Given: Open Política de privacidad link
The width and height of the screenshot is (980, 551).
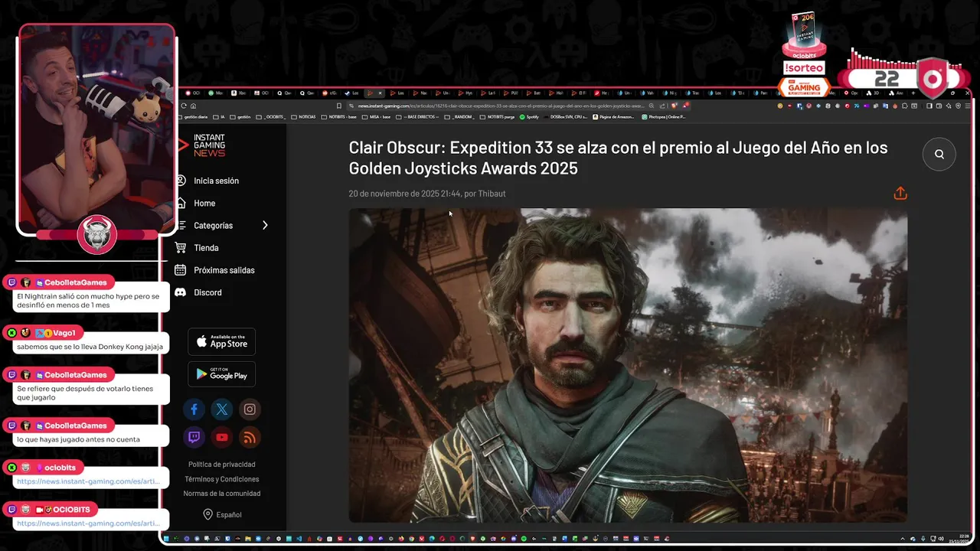Looking at the screenshot, I should [222, 465].
